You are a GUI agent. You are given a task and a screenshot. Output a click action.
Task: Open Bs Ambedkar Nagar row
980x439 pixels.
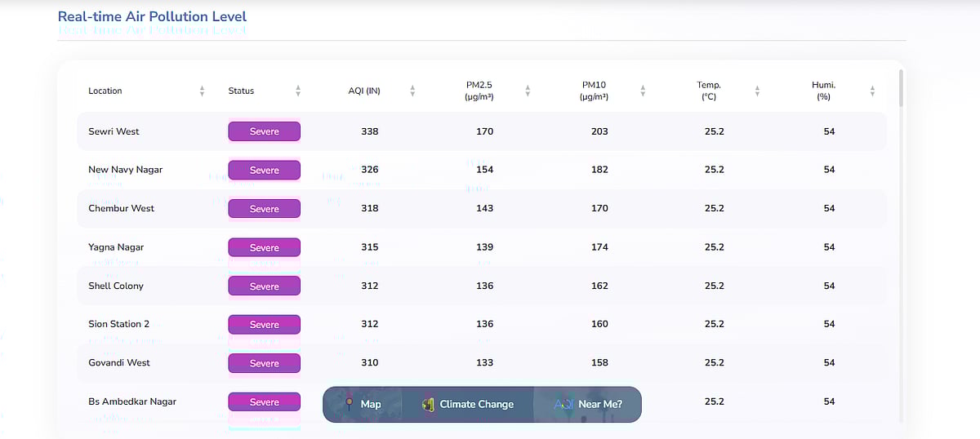click(x=131, y=401)
